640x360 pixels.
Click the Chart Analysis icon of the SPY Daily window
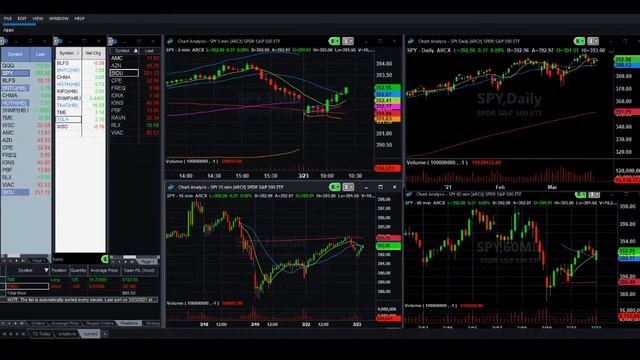tap(411, 41)
